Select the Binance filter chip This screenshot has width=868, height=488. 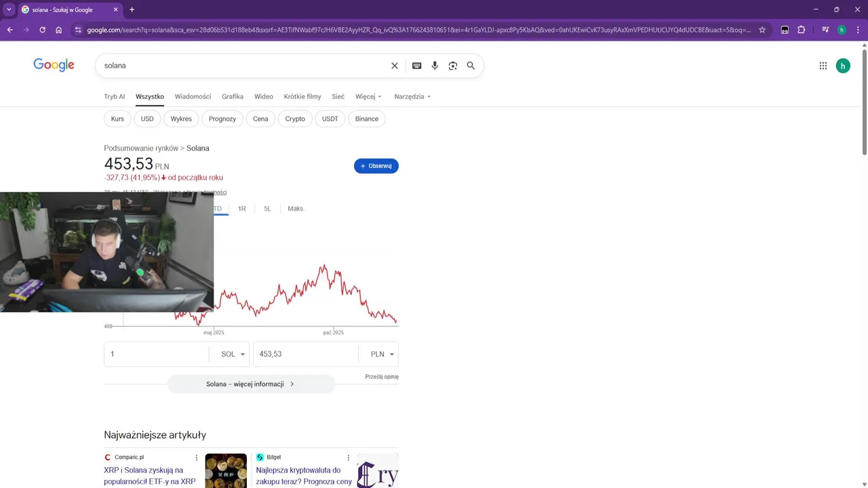pos(367,119)
